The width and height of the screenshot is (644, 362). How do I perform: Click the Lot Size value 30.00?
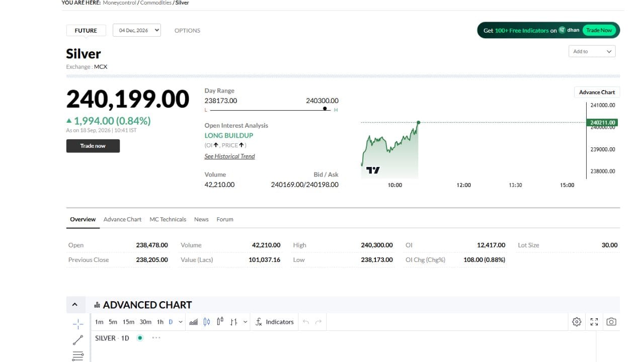coord(610,245)
